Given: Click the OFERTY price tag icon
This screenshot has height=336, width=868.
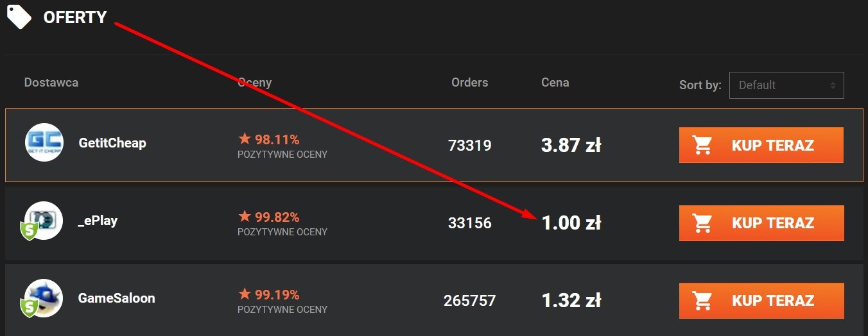Looking at the screenshot, I should (19, 16).
